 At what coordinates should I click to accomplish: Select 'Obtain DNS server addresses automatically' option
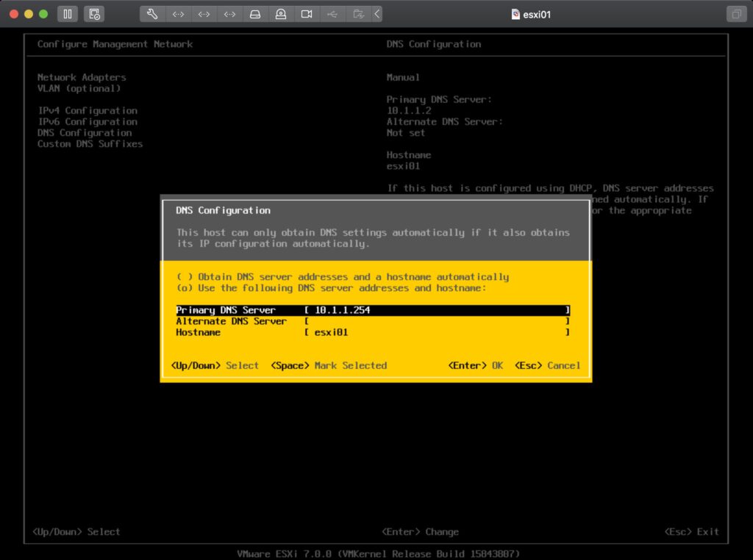coord(343,277)
